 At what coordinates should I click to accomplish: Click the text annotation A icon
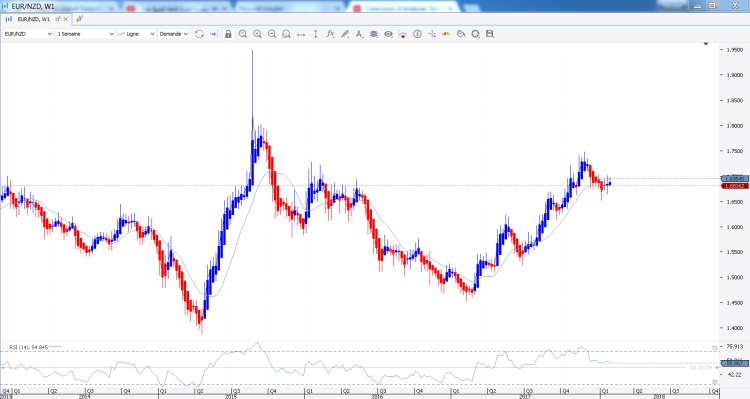[x=359, y=34]
